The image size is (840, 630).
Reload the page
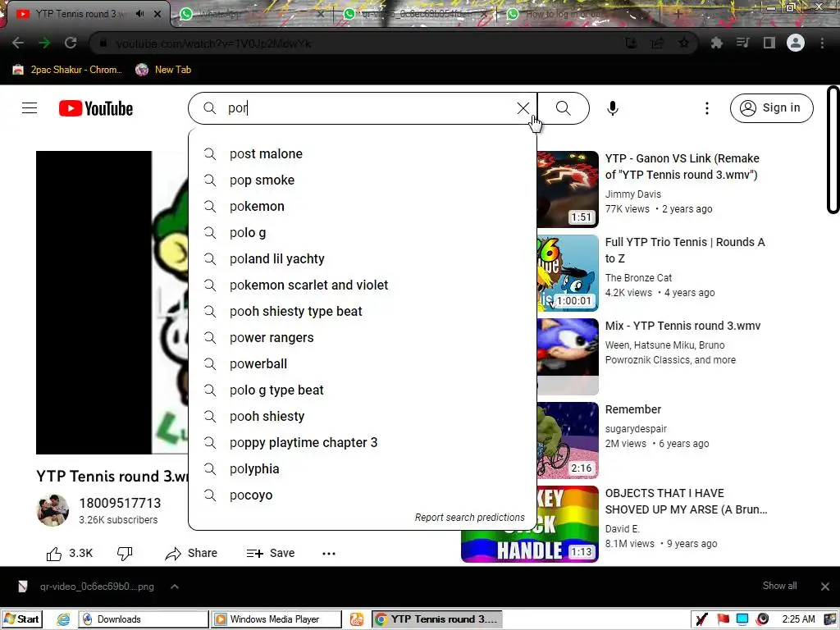[71, 43]
